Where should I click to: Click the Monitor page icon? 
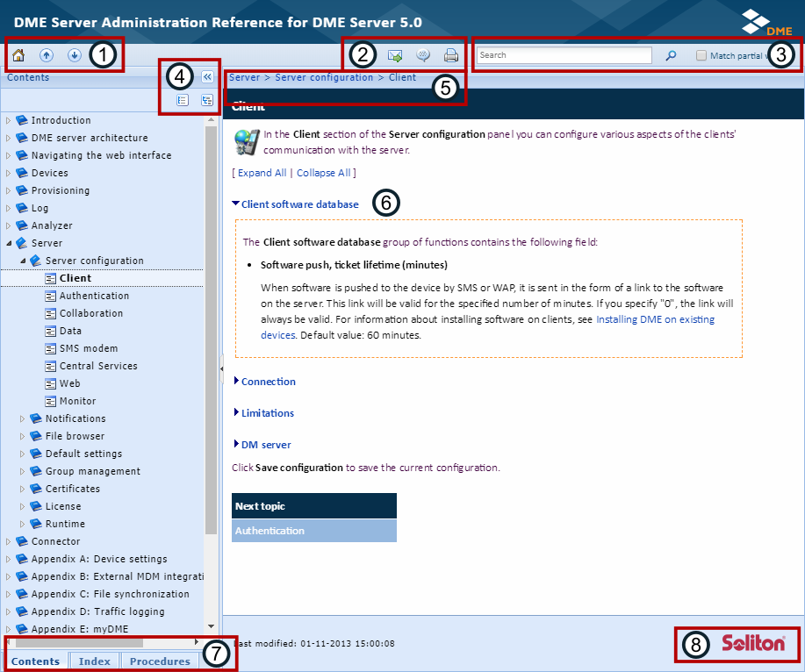click(x=50, y=401)
